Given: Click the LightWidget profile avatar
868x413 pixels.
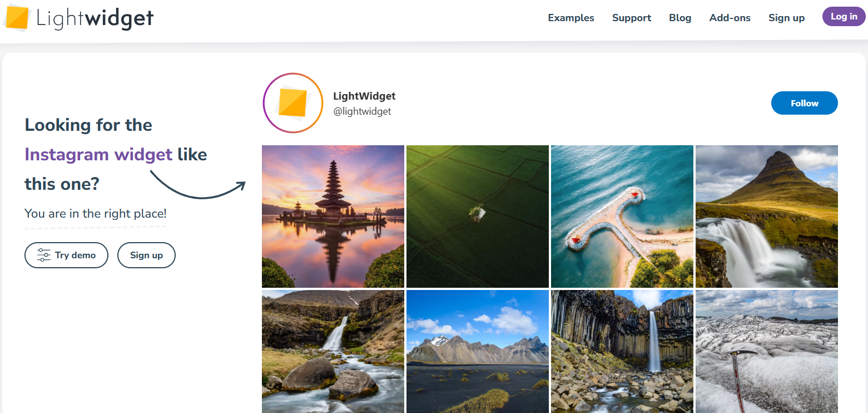Looking at the screenshot, I should pyautogui.click(x=293, y=103).
